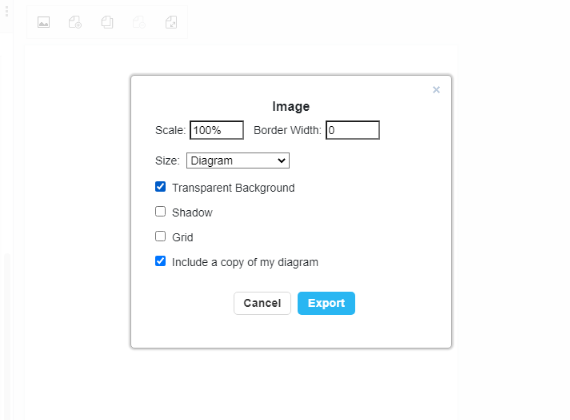This screenshot has height=420, width=570.
Task: Click the duplicate page toolbar icon
Action: [107, 22]
